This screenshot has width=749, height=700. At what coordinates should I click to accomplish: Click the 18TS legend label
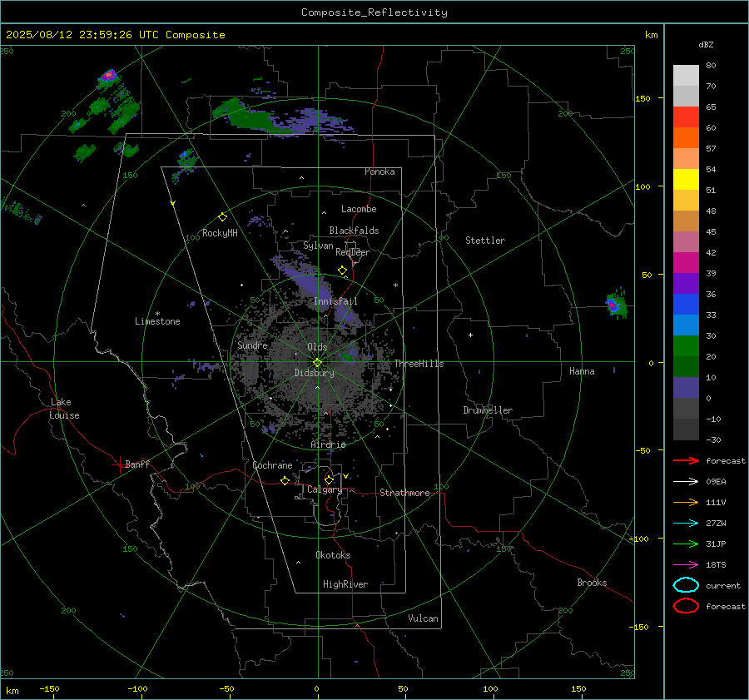pyautogui.click(x=716, y=565)
